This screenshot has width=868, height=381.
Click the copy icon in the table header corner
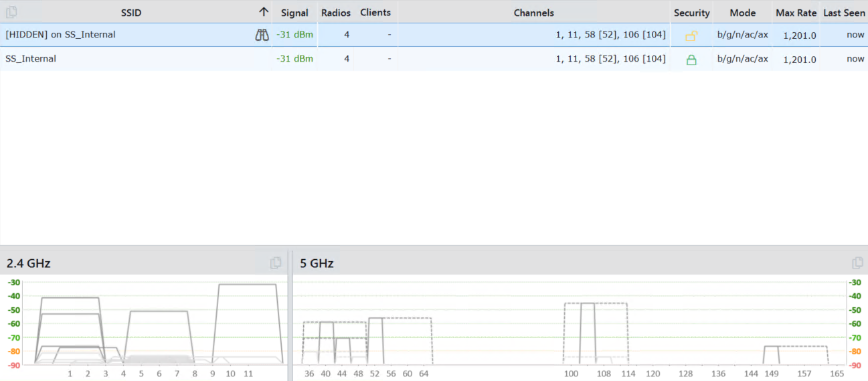pos(11,12)
